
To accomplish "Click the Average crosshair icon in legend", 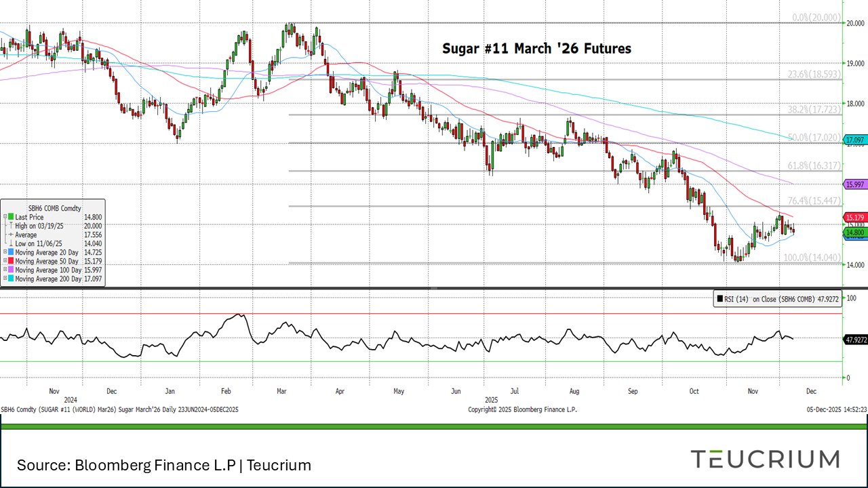I will point(11,235).
